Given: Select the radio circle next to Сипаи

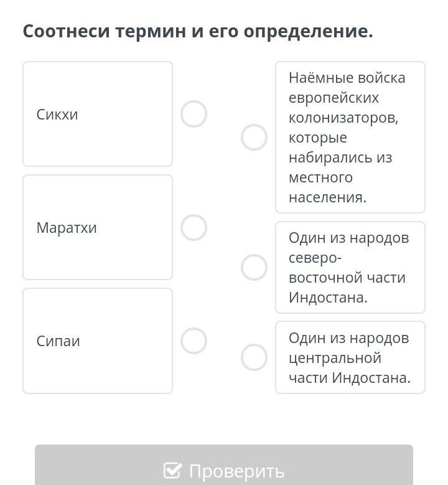Looking at the screenshot, I should 194,341.
